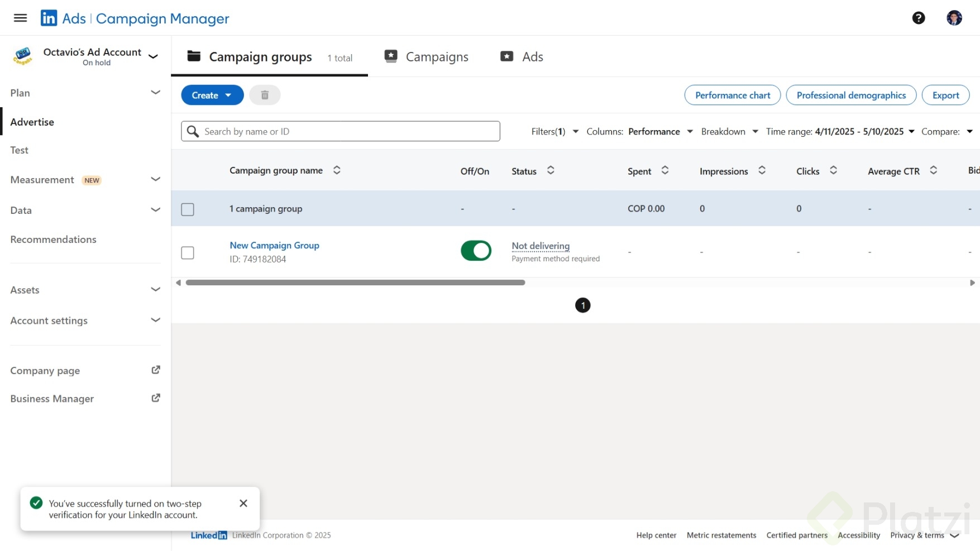This screenshot has height=551, width=980.
Task: Expand the Account settings section
Action: (x=156, y=320)
